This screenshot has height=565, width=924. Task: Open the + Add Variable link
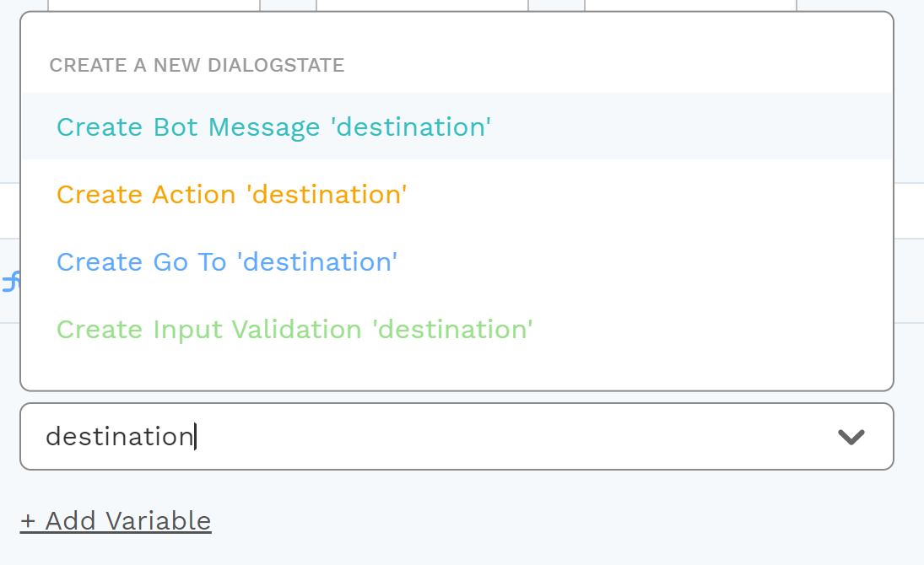[x=116, y=521]
